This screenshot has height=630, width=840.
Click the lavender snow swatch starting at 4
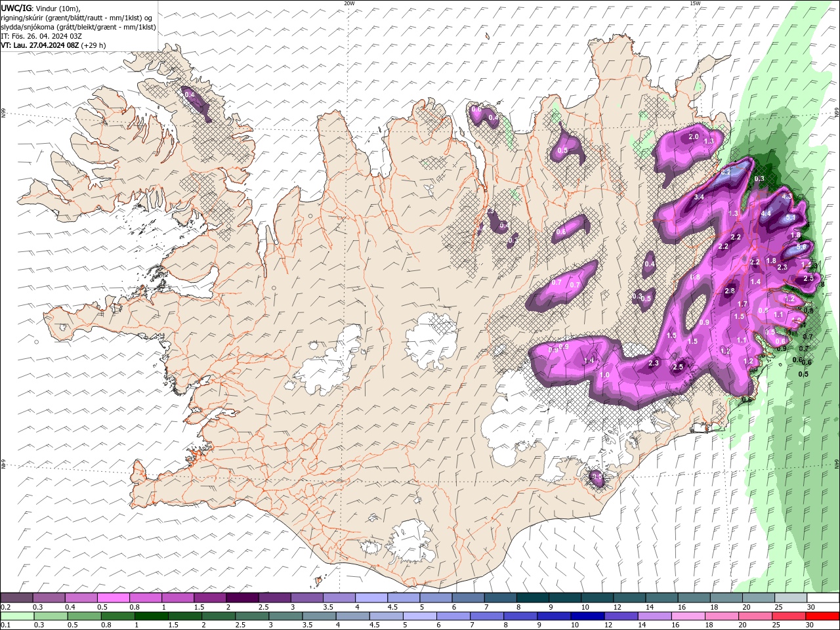[x=371, y=597]
